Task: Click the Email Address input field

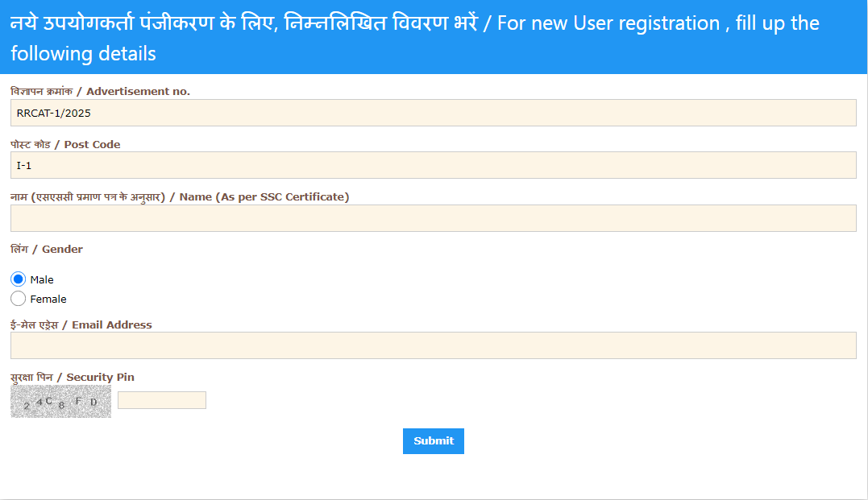Action: coord(433,345)
